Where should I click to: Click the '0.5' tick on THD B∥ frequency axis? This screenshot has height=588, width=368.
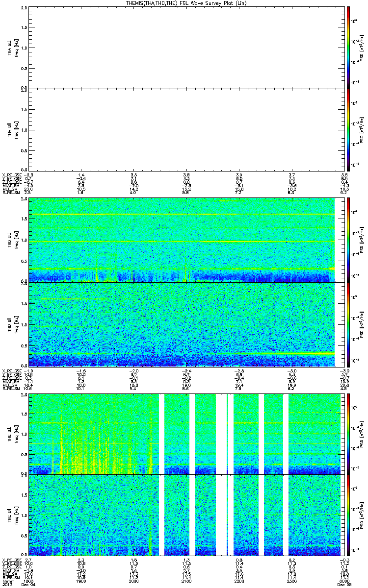(x=25, y=345)
